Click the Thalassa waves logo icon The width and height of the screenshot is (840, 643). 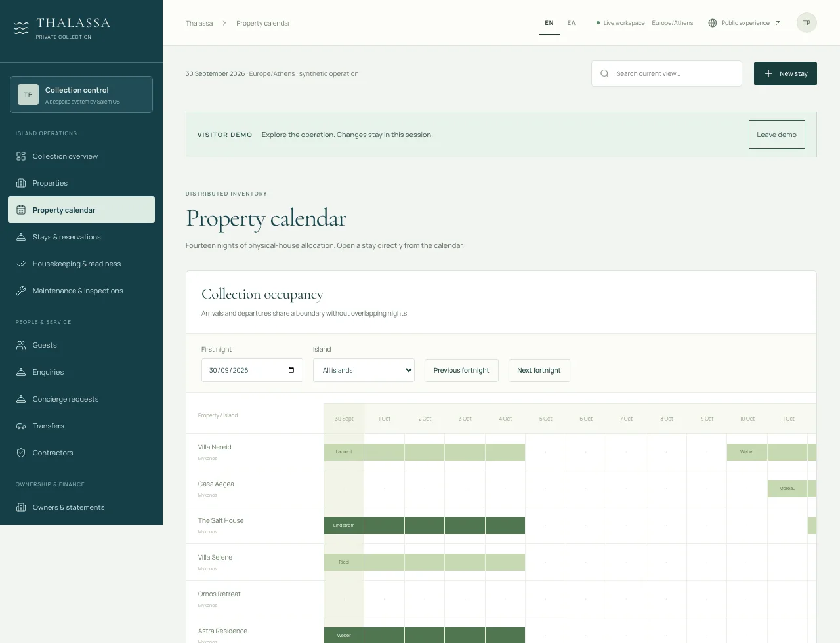22,28
